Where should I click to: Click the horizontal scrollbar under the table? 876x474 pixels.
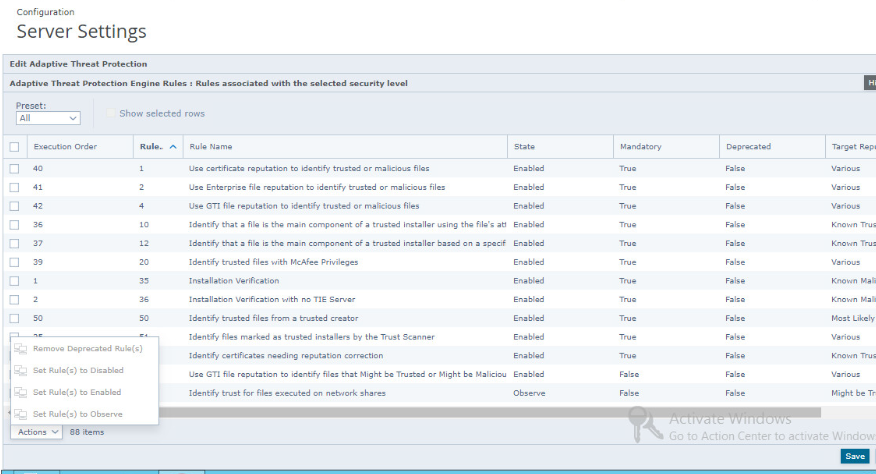(x=490, y=412)
